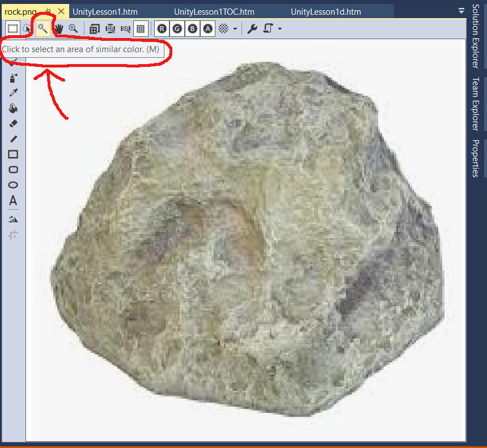Select the Text tool letter A

tap(13, 201)
